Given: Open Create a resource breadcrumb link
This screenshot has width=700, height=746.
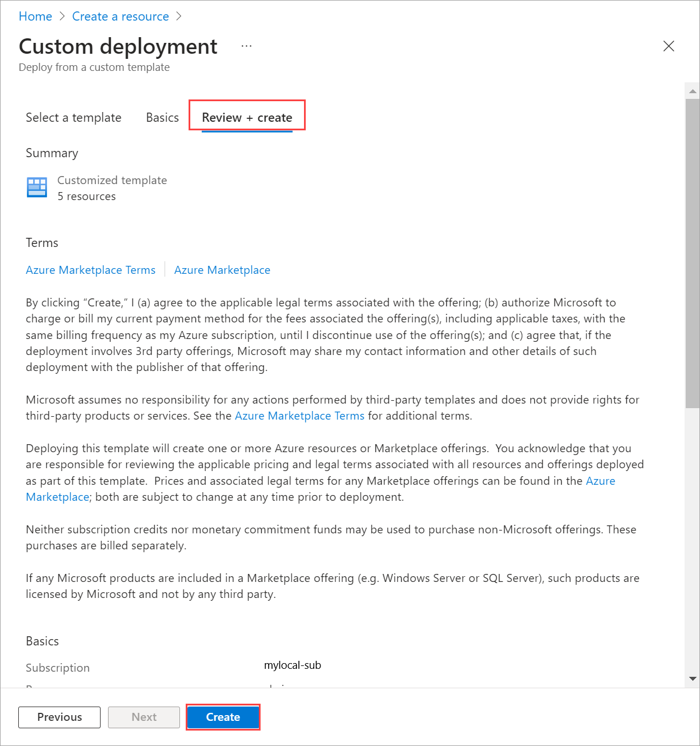Looking at the screenshot, I should click(120, 16).
